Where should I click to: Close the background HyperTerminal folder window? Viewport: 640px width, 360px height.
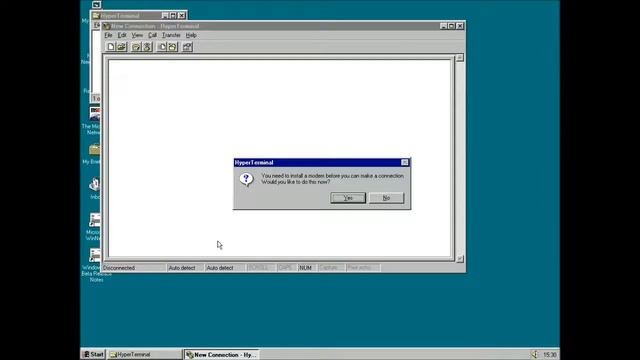point(182,16)
